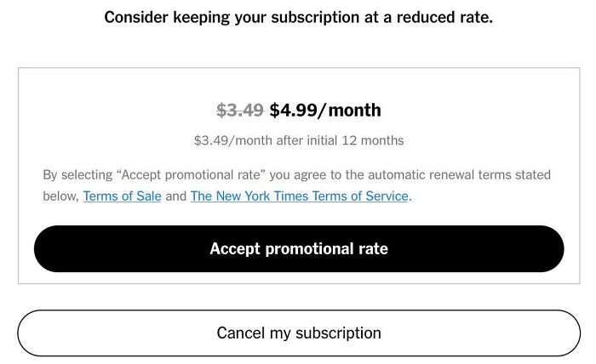This screenshot has width=596, height=364.
Task: Click the word "below," before Terms of Sale
Action: pos(60,196)
